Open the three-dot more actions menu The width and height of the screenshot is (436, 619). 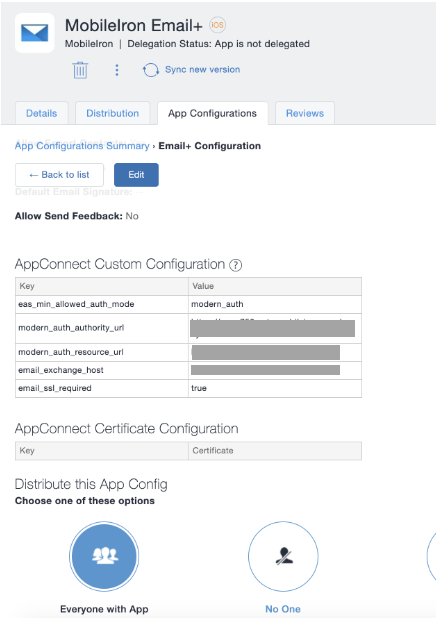[x=117, y=70]
